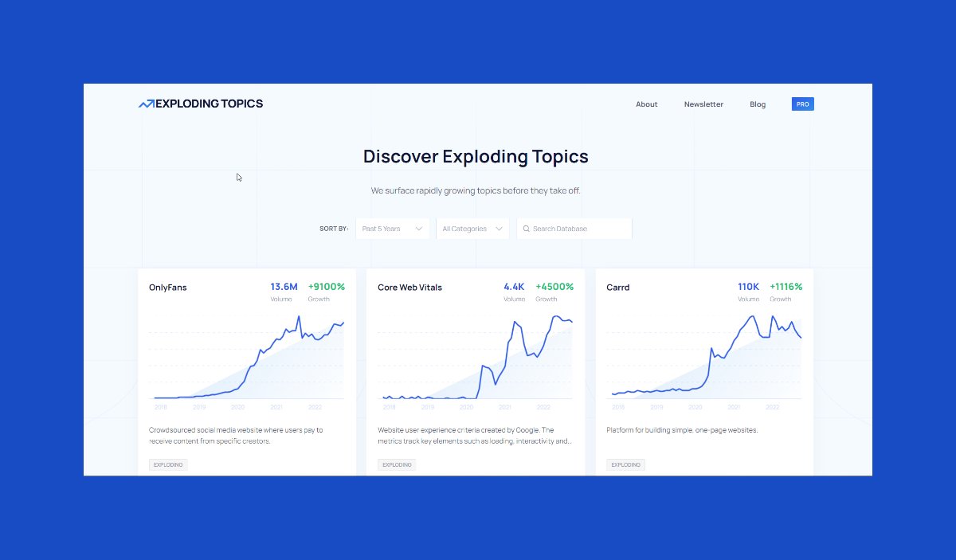The width and height of the screenshot is (956, 560).
Task: Open the Carrd topic title
Action: [618, 288]
